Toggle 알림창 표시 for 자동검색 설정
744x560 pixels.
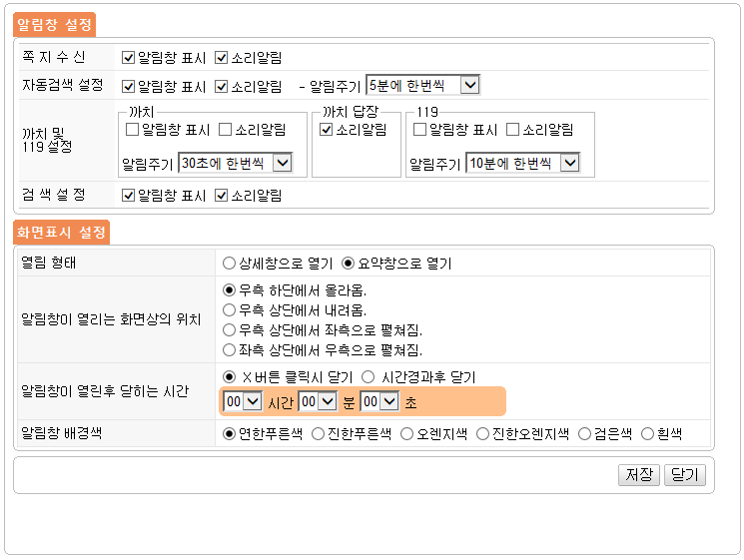tap(129, 86)
